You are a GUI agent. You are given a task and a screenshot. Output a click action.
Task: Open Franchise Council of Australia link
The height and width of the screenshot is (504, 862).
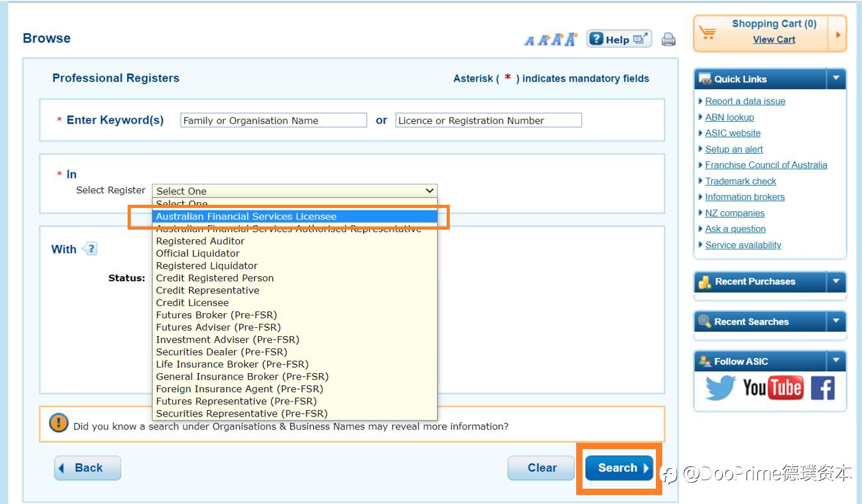click(x=766, y=165)
